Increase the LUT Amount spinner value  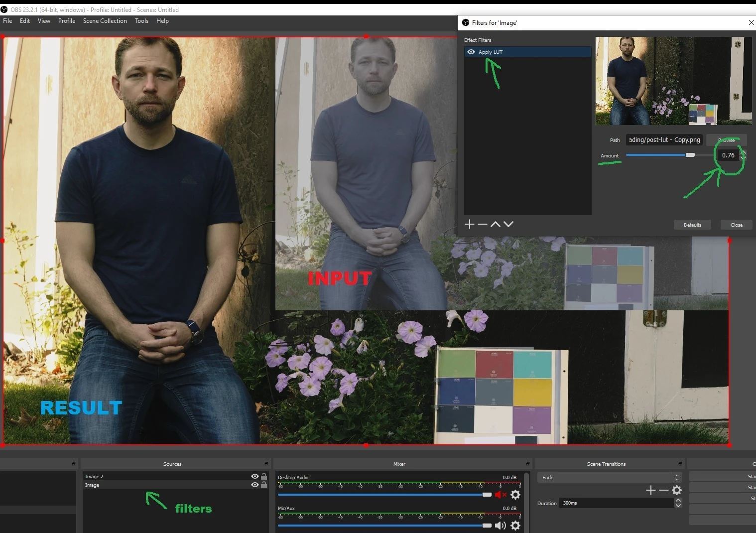click(x=743, y=152)
